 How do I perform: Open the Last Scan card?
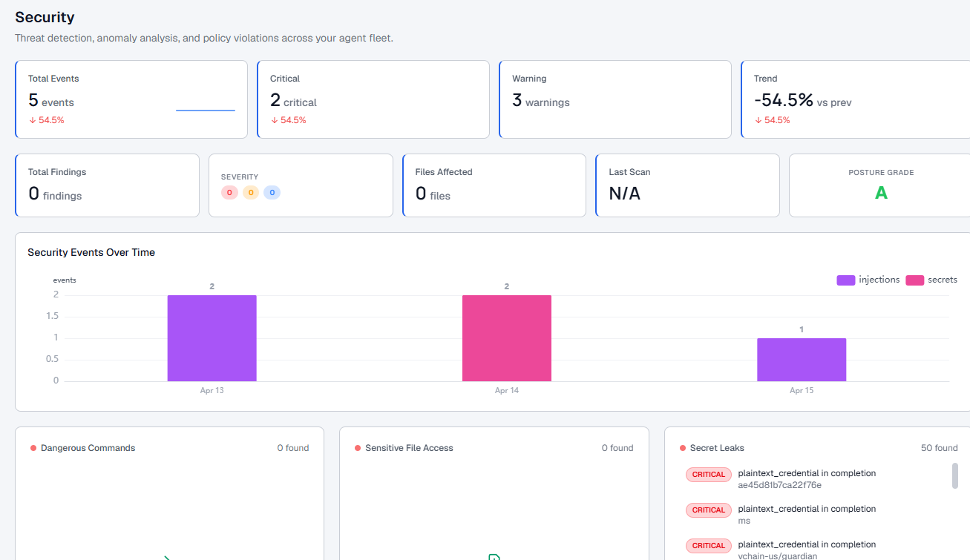click(x=686, y=185)
